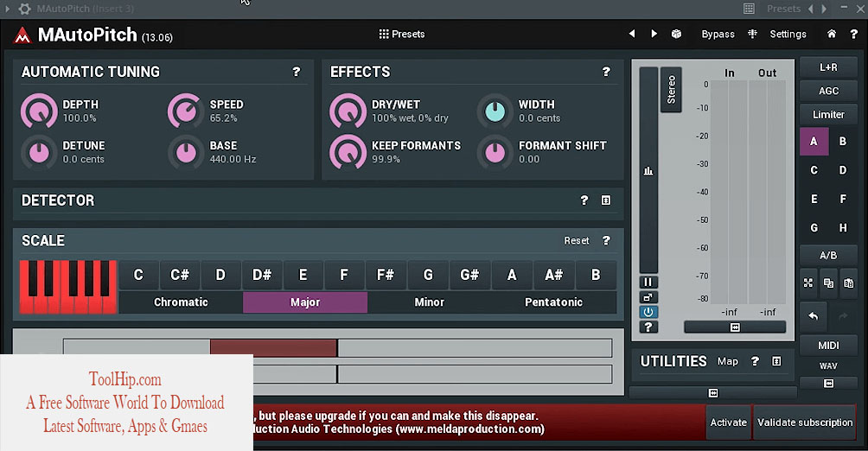Select the Pentatonic scale
The image size is (868, 451).
(x=553, y=302)
